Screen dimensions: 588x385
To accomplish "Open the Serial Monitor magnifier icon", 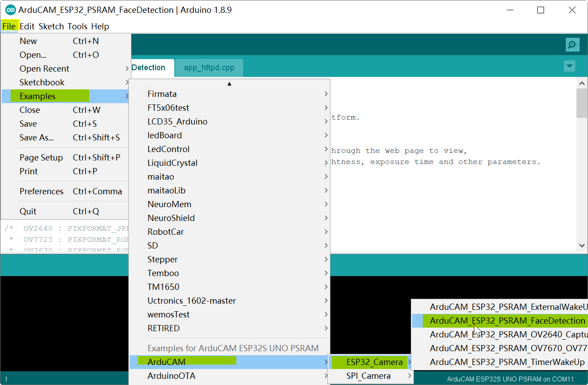I will 572,44.
